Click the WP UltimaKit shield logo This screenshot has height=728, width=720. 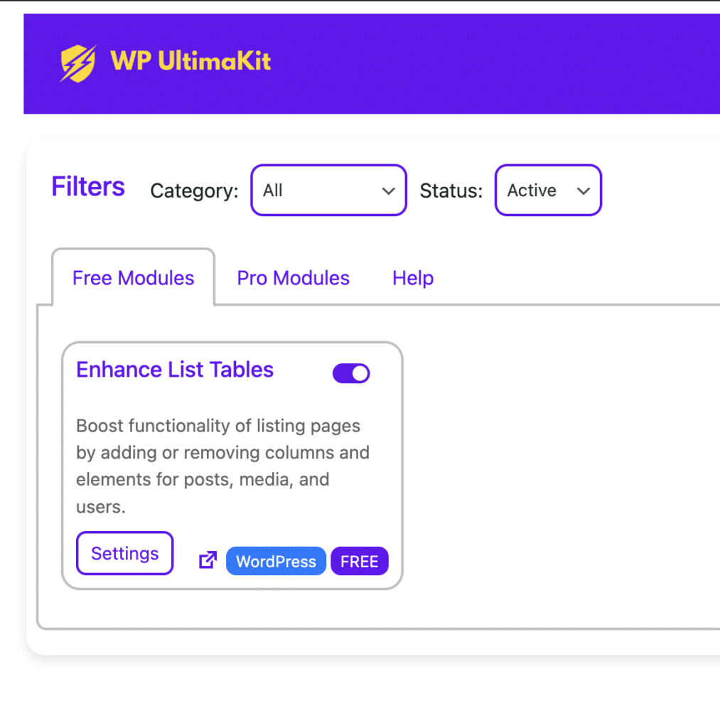point(78,63)
